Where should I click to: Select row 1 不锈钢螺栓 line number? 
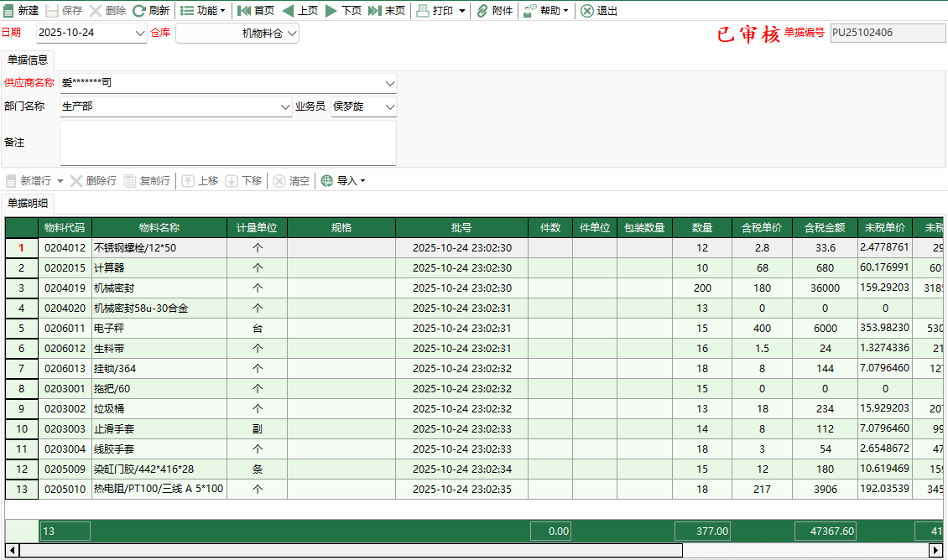(21, 247)
